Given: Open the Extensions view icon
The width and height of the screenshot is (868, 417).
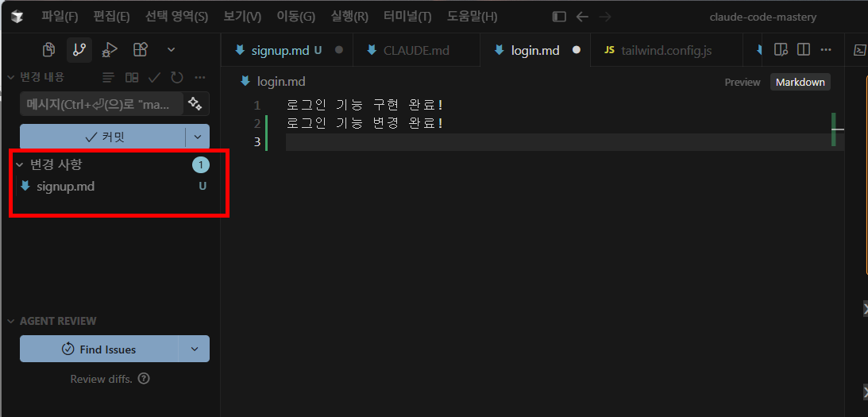Looking at the screenshot, I should (x=140, y=50).
